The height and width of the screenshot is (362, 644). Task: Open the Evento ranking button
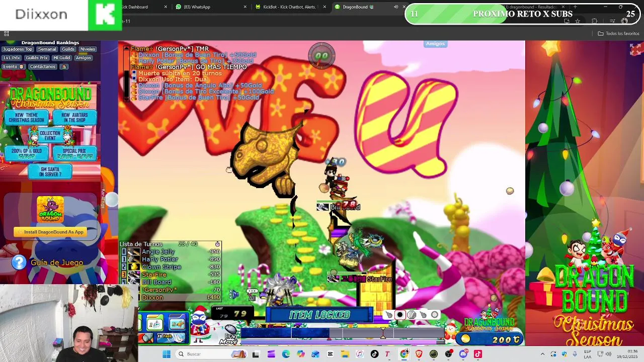[13, 66]
